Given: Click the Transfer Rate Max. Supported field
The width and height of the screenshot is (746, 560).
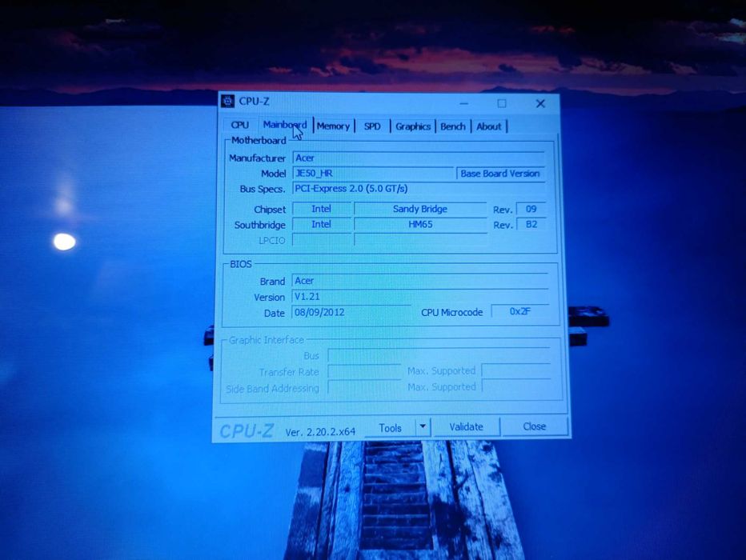Looking at the screenshot, I should 516,370.
